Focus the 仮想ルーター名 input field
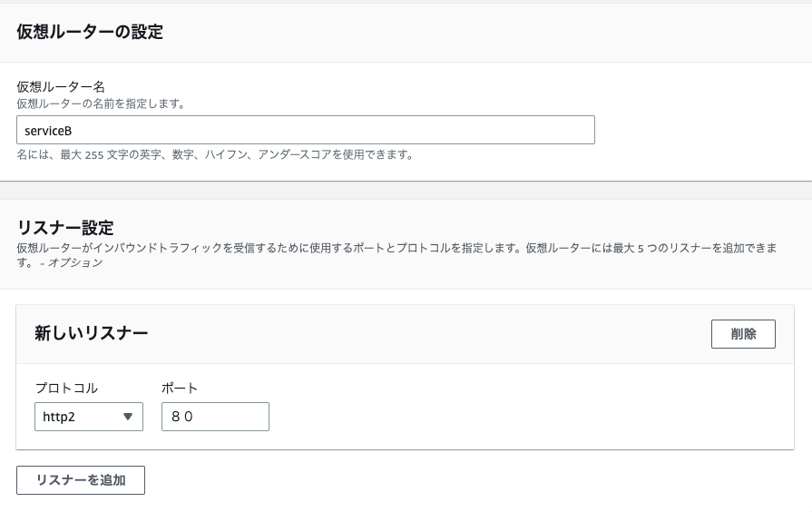 pos(306,130)
